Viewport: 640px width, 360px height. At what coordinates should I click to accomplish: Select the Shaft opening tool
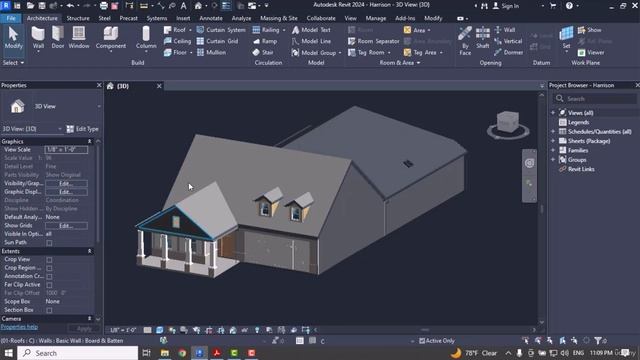click(x=482, y=38)
